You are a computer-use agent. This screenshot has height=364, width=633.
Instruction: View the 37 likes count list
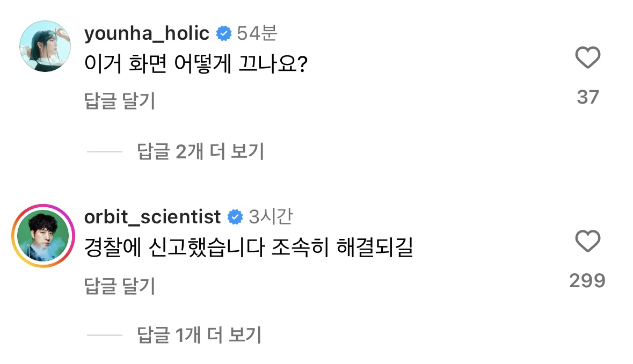[x=587, y=97]
